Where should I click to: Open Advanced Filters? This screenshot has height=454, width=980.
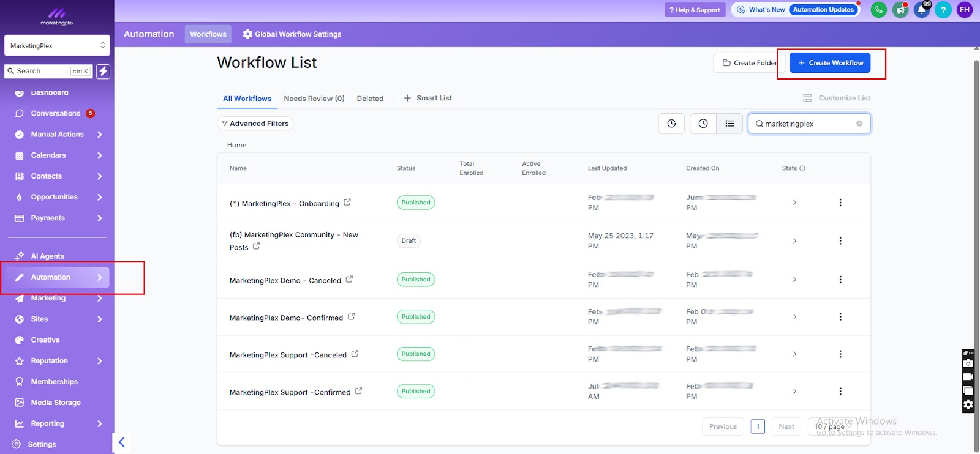255,124
